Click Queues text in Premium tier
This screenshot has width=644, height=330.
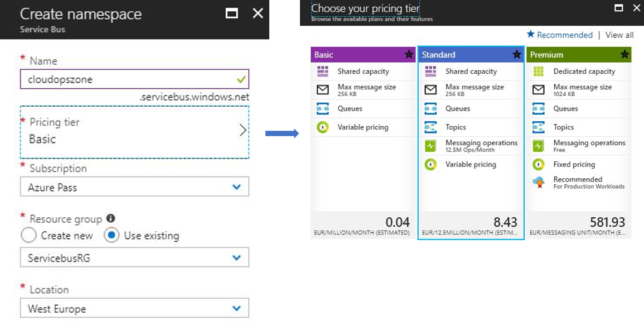[565, 109]
